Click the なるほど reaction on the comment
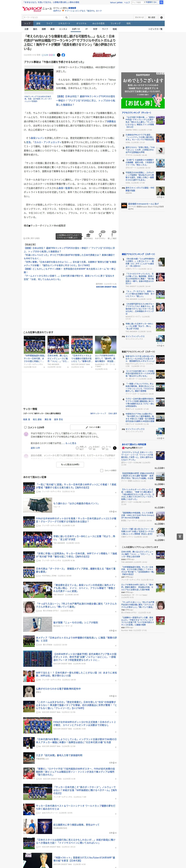The width and height of the screenshot is (186, 868). pyautogui.click(x=91, y=448)
